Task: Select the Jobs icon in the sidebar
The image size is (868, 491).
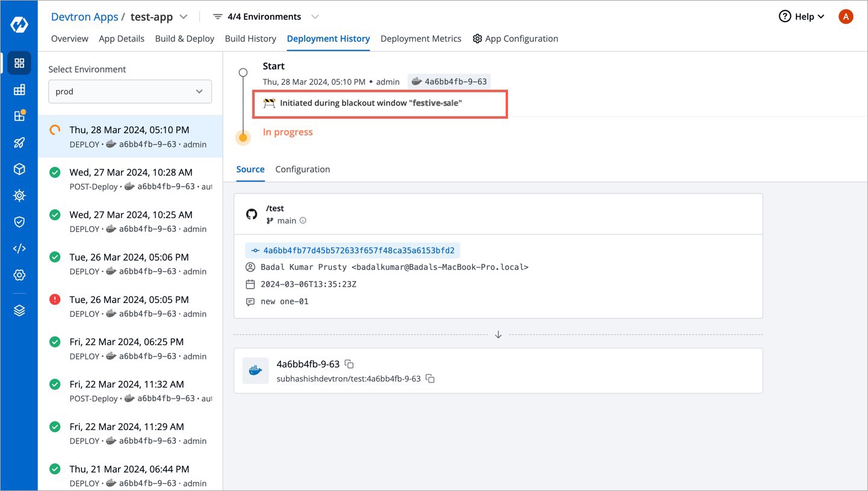Action: 19,89
